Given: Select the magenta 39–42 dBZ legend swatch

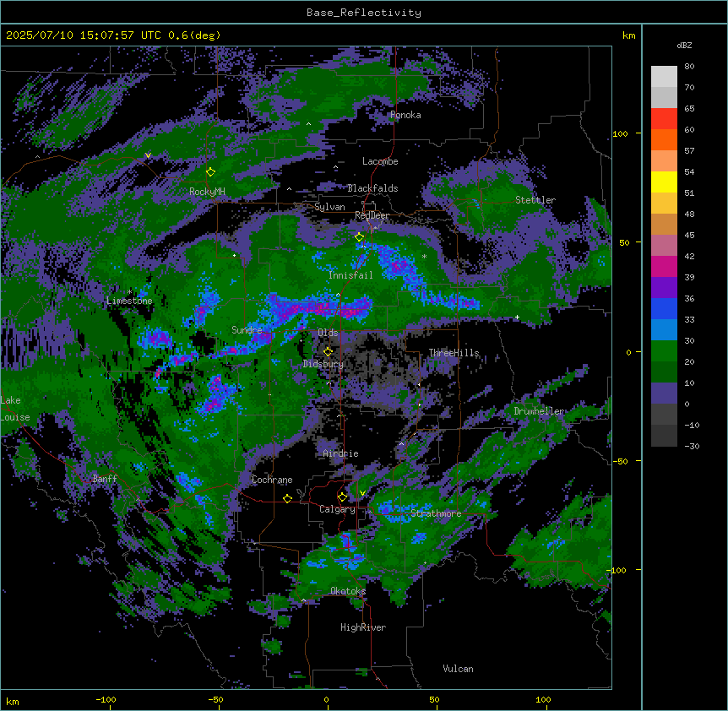Looking at the screenshot, I should coord(664,266).
